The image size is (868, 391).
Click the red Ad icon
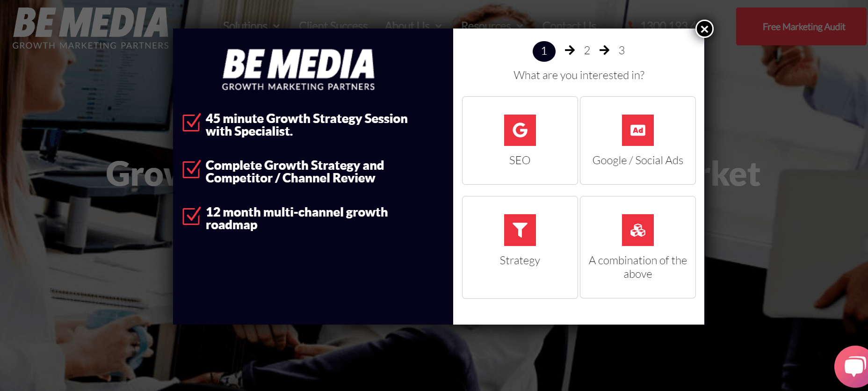[638, 130]
